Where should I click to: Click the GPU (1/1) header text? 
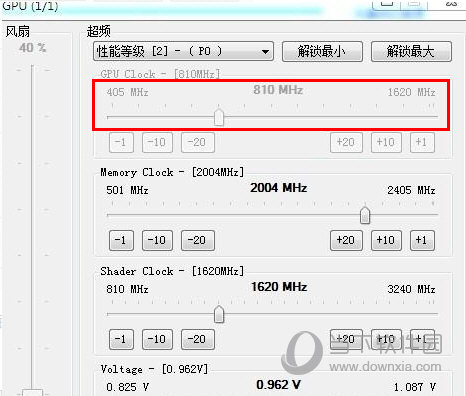[x=30, y=6]
